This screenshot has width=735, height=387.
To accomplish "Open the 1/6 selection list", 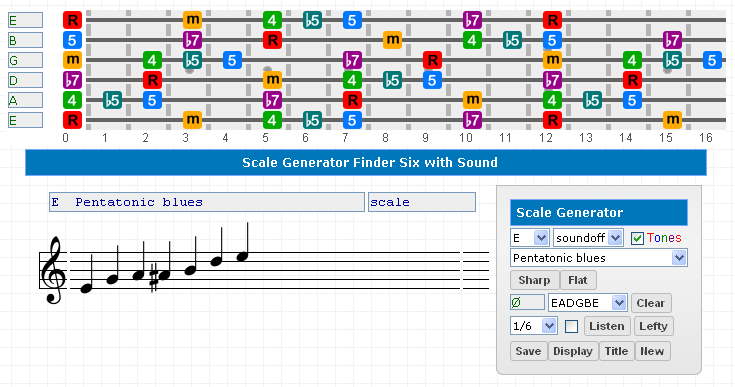I will coord(534,326).
